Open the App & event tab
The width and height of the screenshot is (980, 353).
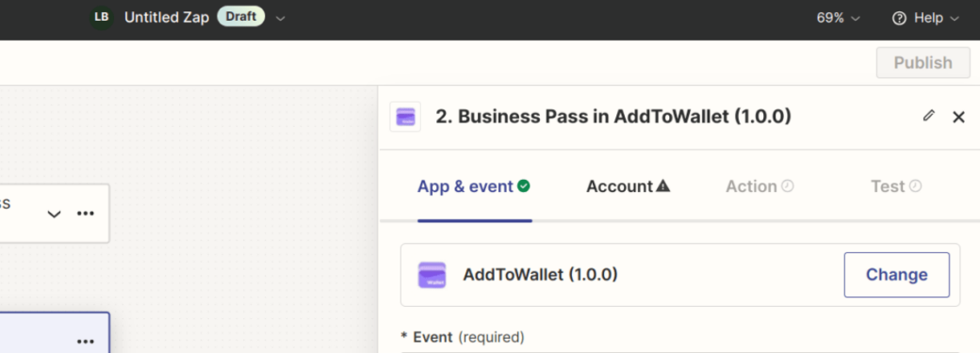point(474,186)
